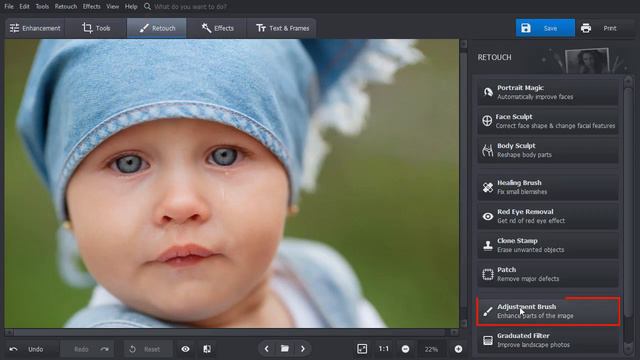Open the Graduated Filter tool
The height and width of the screenshot is (360, 640).
pyautogui.click(x=548, y=340)
